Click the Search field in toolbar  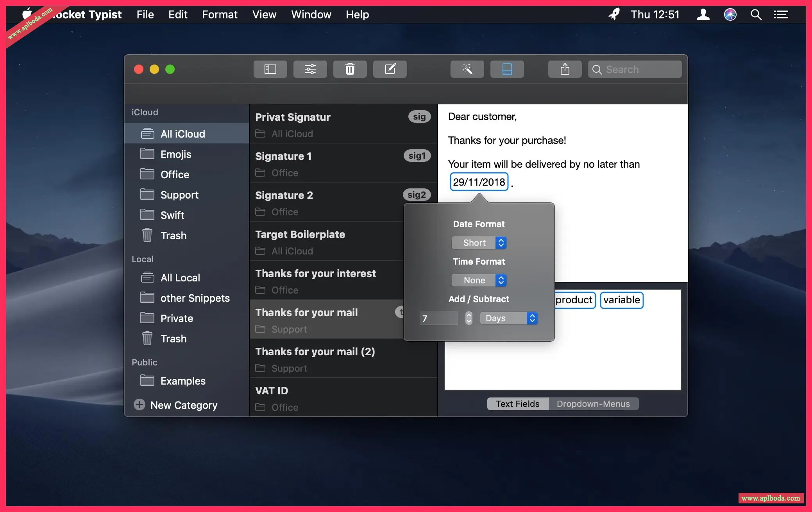(635, 69)
